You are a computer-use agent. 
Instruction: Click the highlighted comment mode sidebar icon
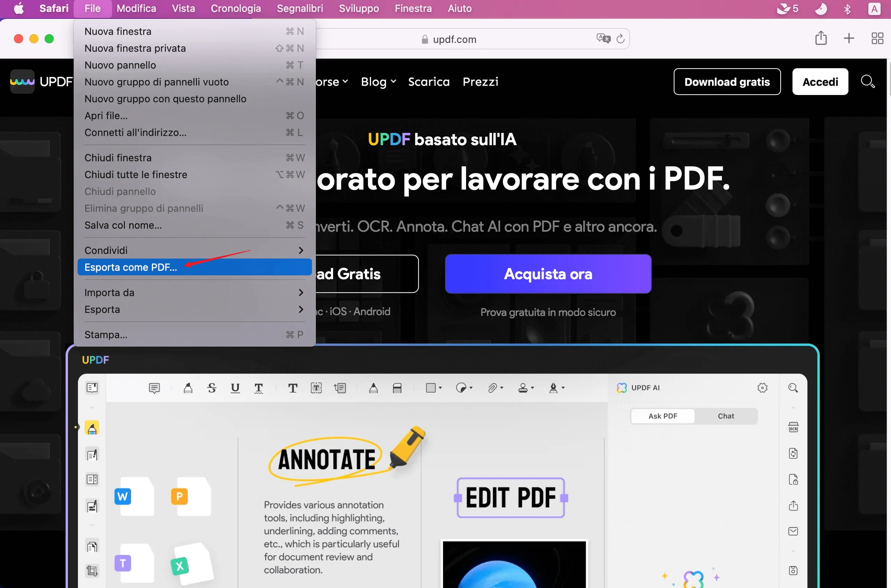92,428
